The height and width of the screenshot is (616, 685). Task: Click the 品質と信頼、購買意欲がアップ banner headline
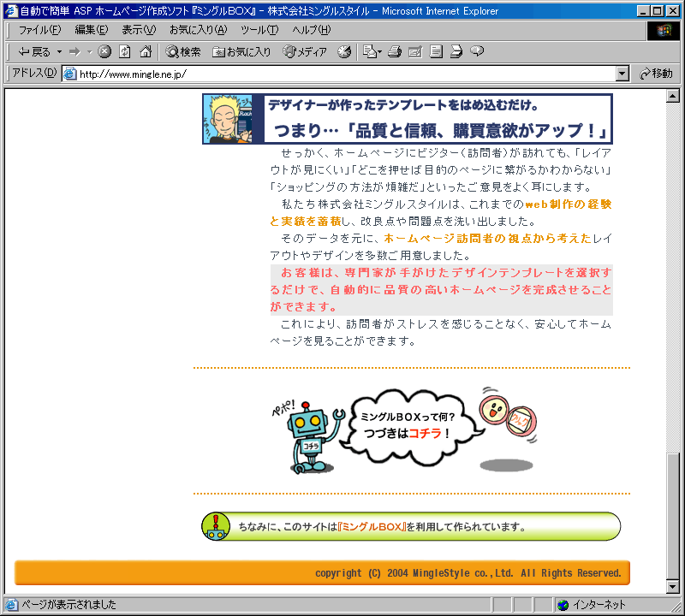[x=440, y=131]
